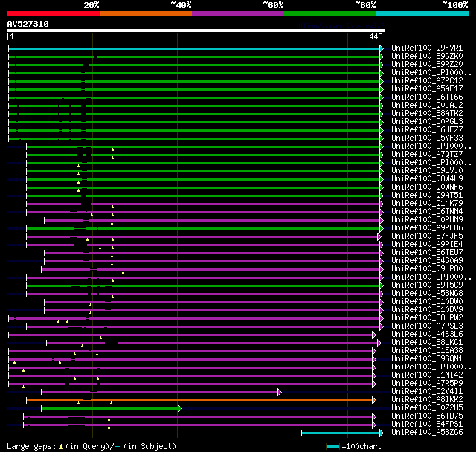Click label UniRef100_Q0JAJ2
This screenshot has height=452, width=476.
[x=427, y=106]
